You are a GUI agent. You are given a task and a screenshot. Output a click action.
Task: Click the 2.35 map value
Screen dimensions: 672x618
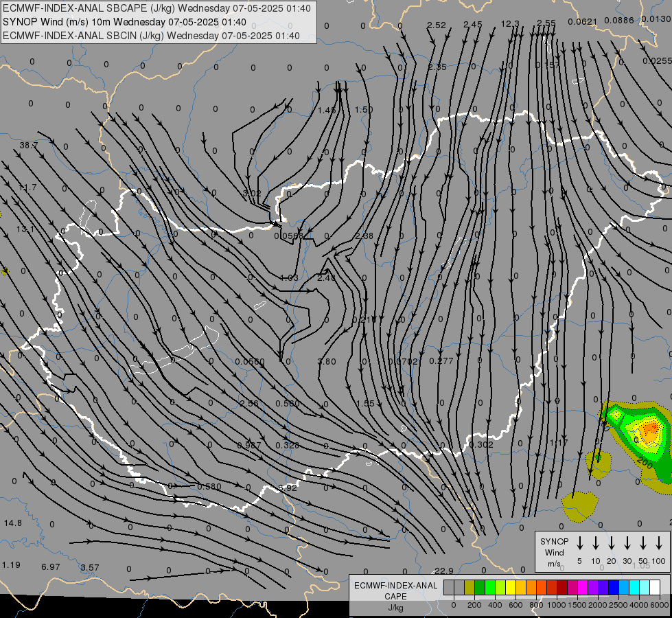click(437, 67)
